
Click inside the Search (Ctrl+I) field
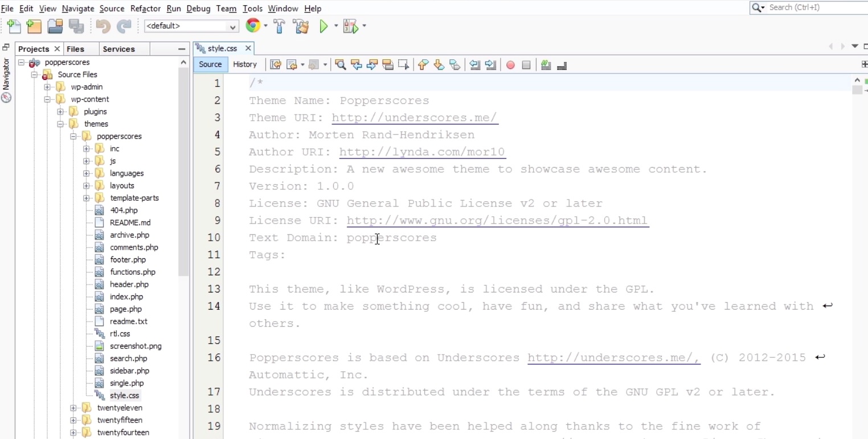816,7
